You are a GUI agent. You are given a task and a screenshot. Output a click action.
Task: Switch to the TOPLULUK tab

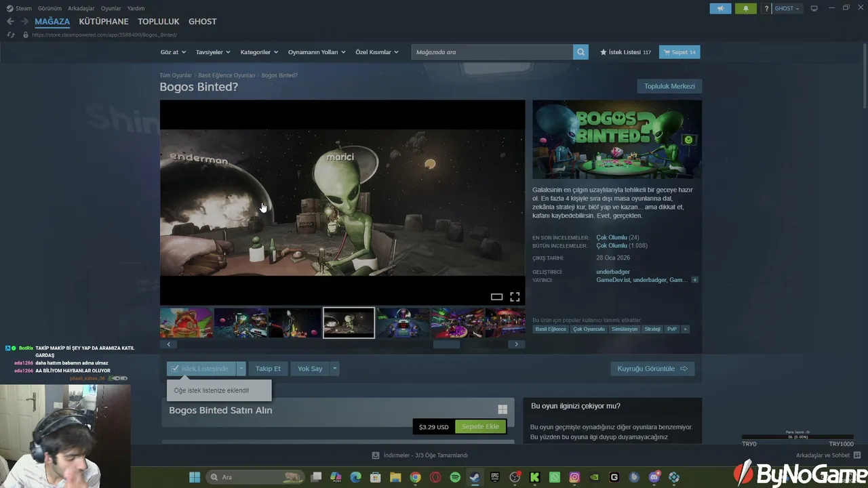[x=159, y=22]
